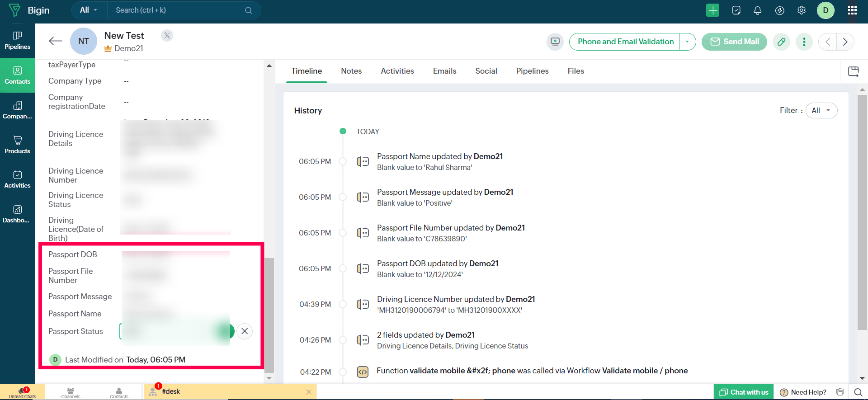The image size is (868, 400).
Task: Go to the previous record arrow
Action: (828, 42)
